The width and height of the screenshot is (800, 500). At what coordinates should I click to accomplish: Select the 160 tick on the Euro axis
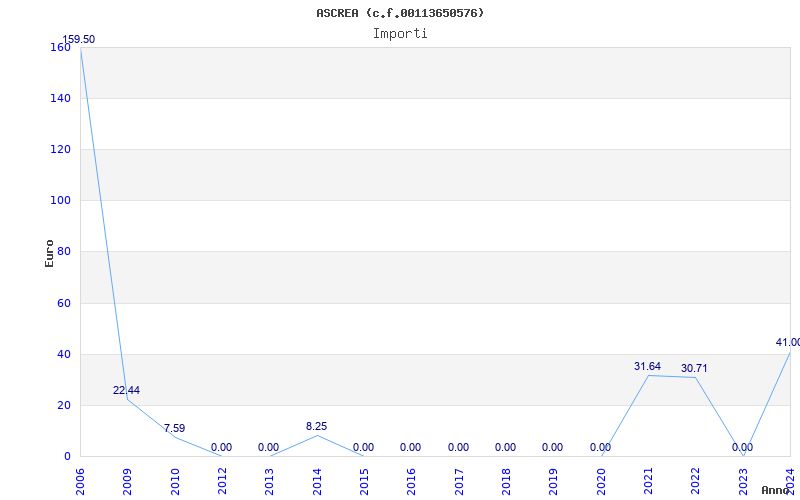tap(60, 47)
